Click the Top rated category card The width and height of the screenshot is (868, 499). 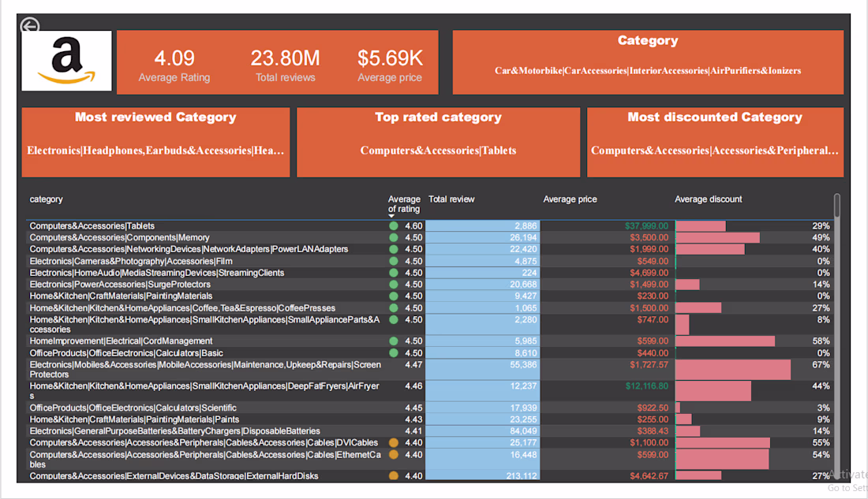click(x=438, y=142)
